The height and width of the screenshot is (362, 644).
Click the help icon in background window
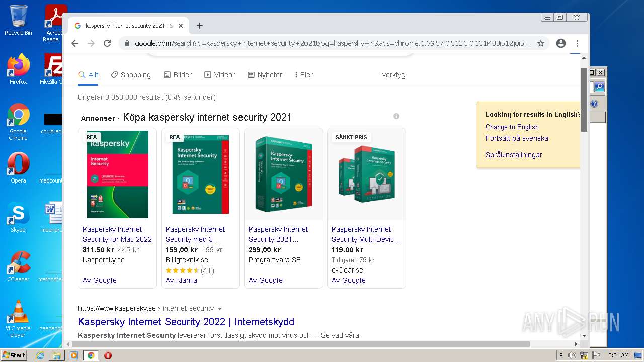coord(594,104)
